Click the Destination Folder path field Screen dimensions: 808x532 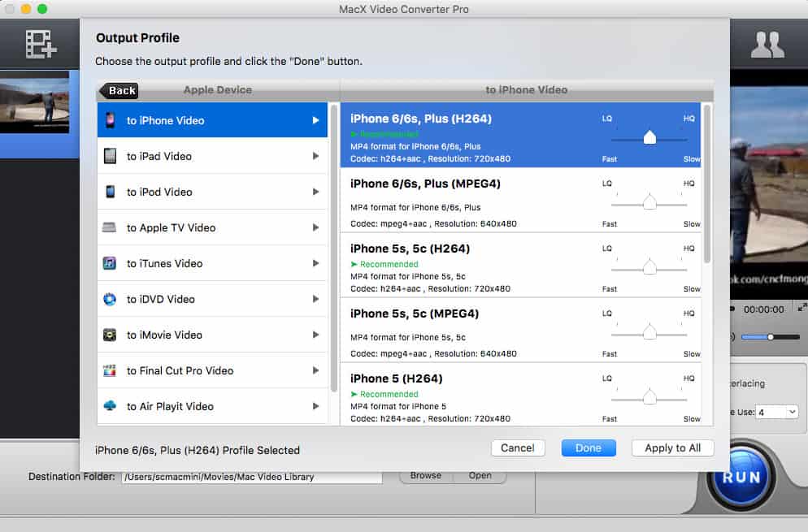coord(252,477)
